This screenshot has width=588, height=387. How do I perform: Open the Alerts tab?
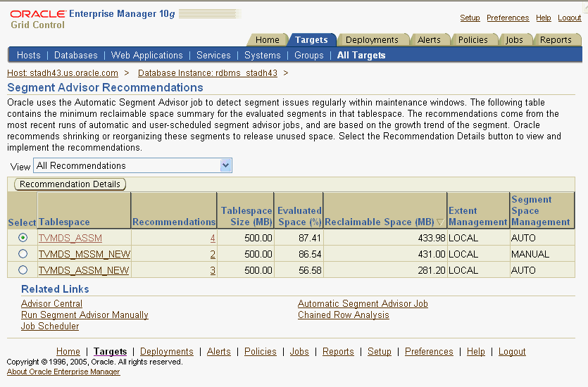pyautogui.click(x=429, y=40)
